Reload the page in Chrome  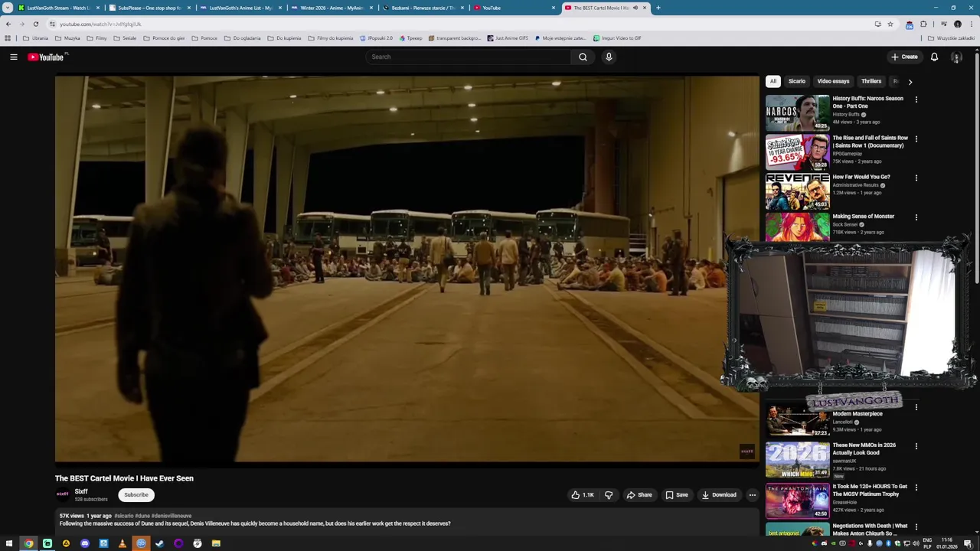coord(35,24)
